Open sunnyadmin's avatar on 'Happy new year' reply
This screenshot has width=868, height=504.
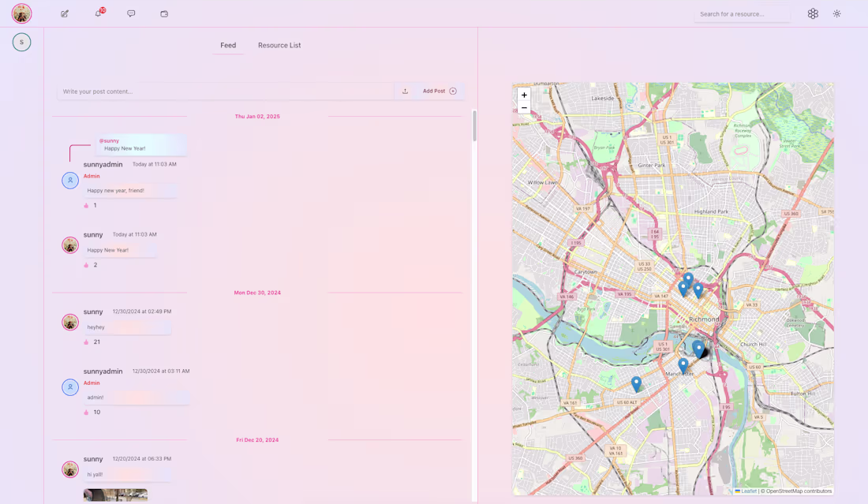tap(70, 181)
